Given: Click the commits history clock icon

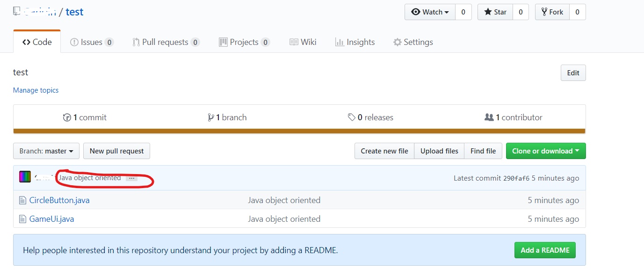Looking at the screenshot, I should (67, 117).
